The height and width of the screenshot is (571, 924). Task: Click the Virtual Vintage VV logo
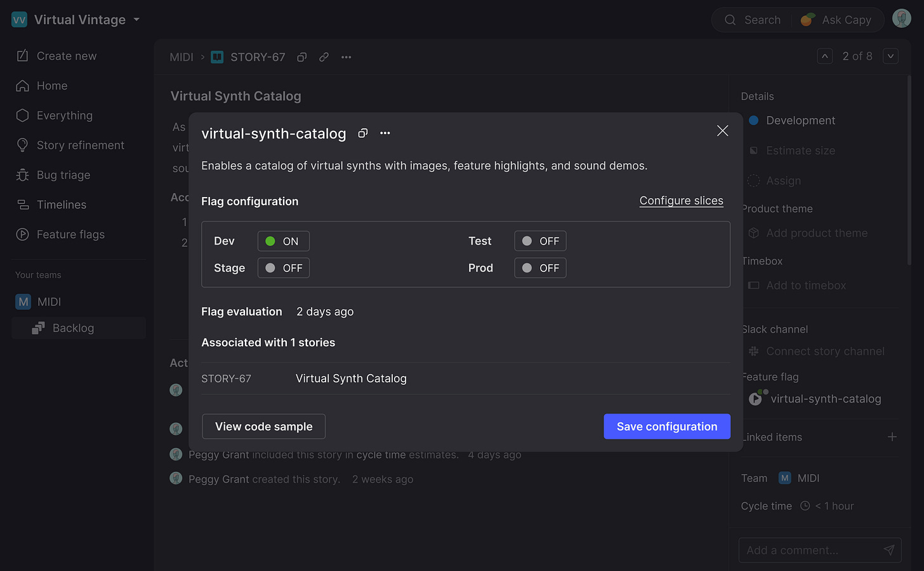pos(20,20)
